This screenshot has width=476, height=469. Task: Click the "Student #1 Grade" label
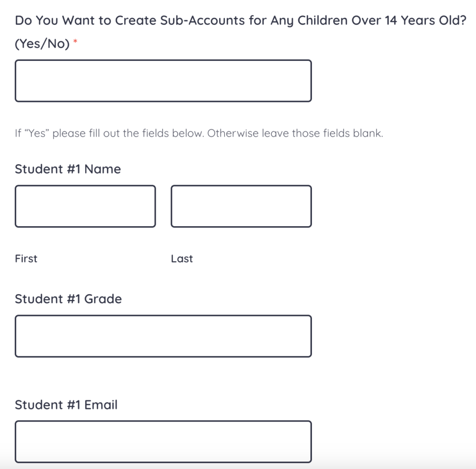68,299
